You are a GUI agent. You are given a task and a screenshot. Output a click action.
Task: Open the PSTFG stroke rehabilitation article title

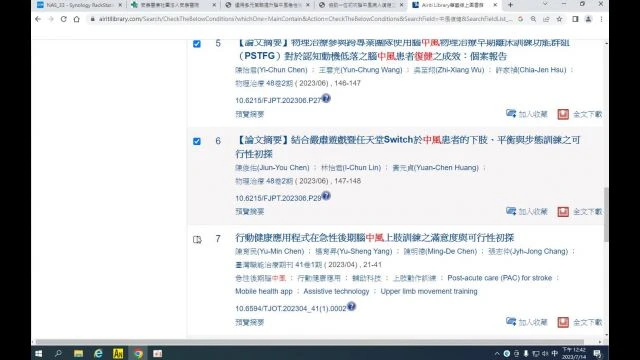tap(403, 49)
